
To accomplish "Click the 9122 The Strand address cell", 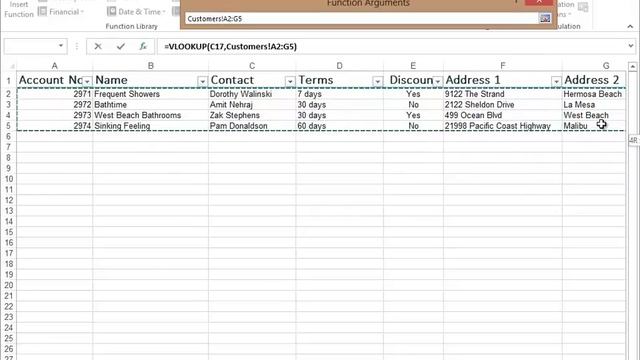I will (x=502, y=94).
